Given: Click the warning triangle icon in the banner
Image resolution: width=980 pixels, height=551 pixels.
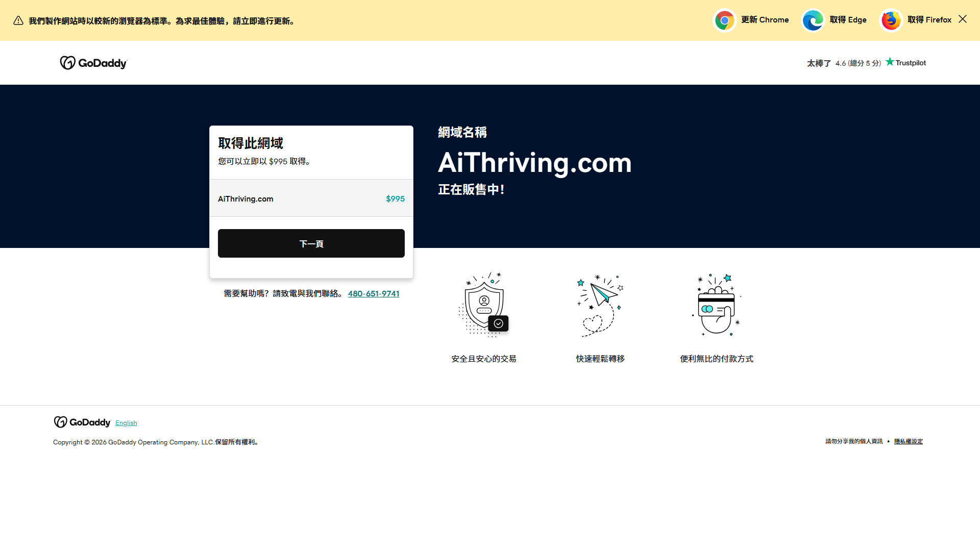Looking at the screenshot, I should point(18,20).
